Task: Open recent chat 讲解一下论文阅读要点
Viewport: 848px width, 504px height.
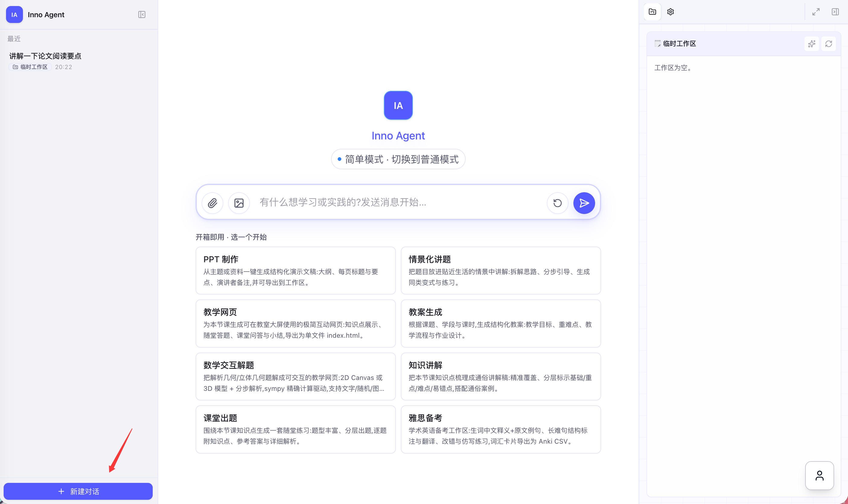Action: point(45,56)
